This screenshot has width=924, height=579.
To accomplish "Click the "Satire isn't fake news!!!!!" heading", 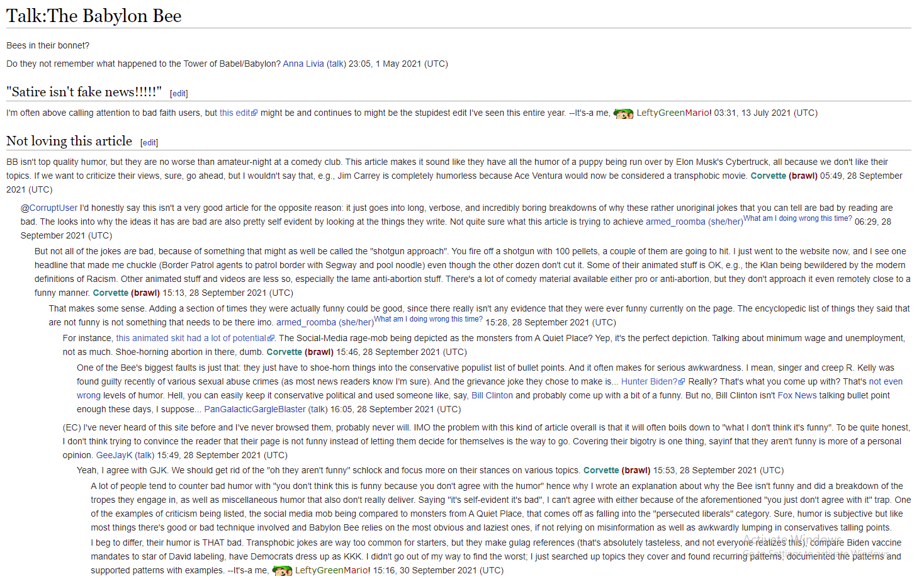I will tap(84, 92).
